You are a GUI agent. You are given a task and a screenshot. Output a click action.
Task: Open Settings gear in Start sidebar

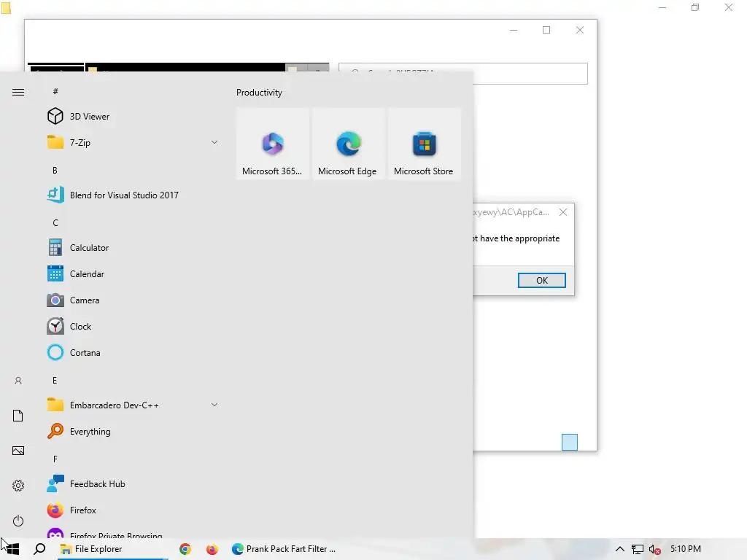[18, 486]
